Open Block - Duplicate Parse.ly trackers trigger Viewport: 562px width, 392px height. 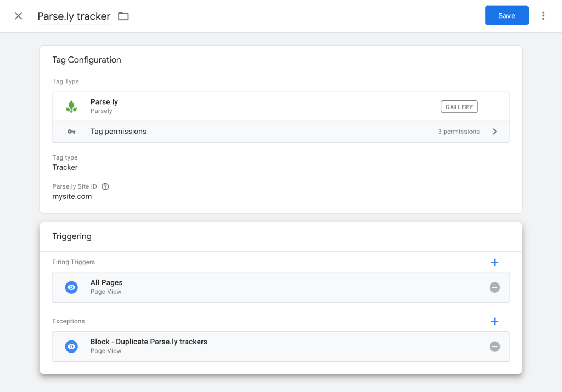(x=274, y=346)
